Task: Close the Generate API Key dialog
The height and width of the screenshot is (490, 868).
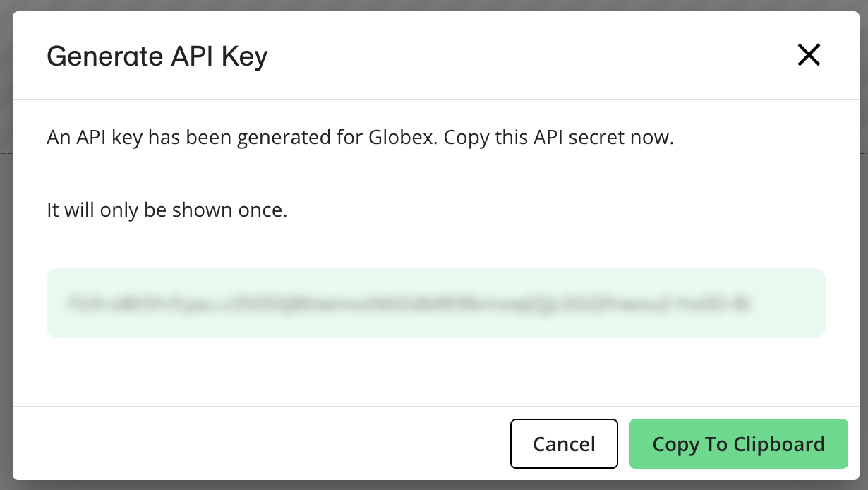Action: coord(808,55)
